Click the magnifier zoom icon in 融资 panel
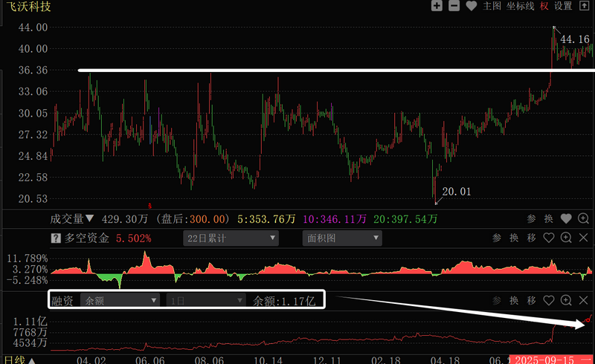The image size is (595, 364). [567, 301]
